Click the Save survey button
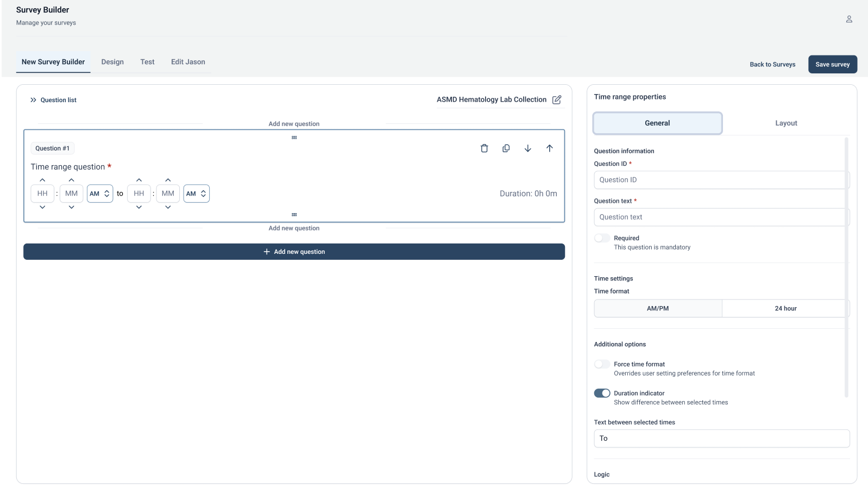Image resolution: width=868 pixels, height=499 pixels. [832, 64]
